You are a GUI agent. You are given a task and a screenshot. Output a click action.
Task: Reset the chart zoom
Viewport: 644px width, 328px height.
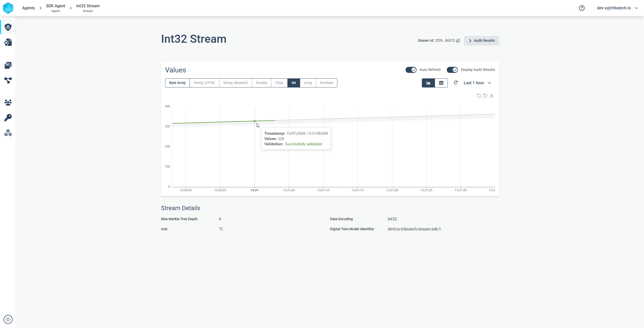click(485, 96)
